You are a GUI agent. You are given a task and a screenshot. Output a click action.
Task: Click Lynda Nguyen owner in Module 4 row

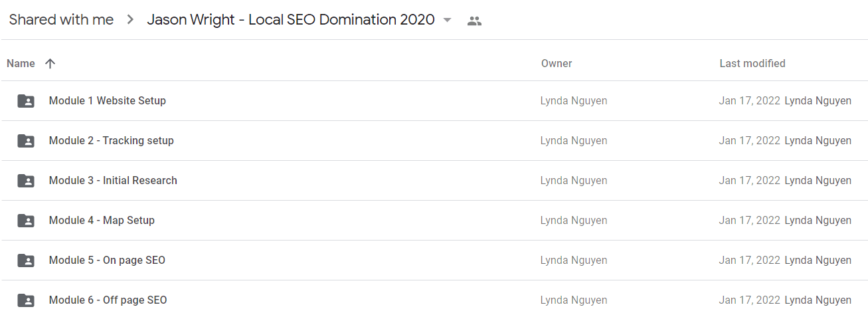click(574, 221)
